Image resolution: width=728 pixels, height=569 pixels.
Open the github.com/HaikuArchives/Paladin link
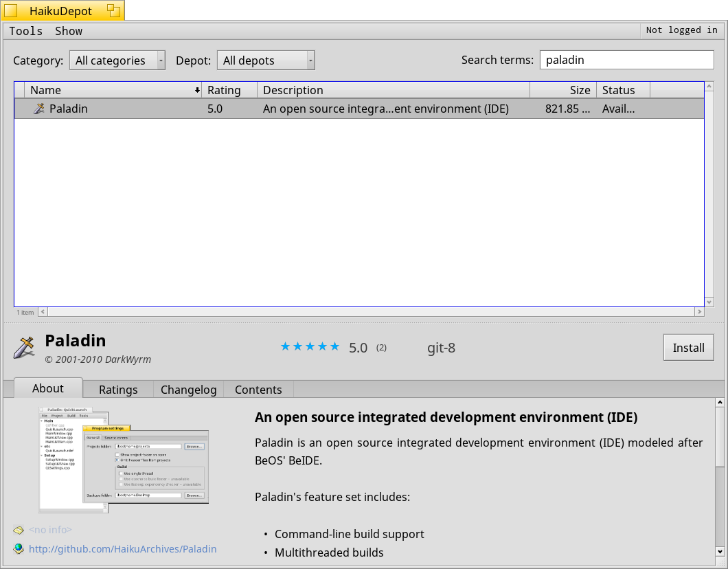122,549
